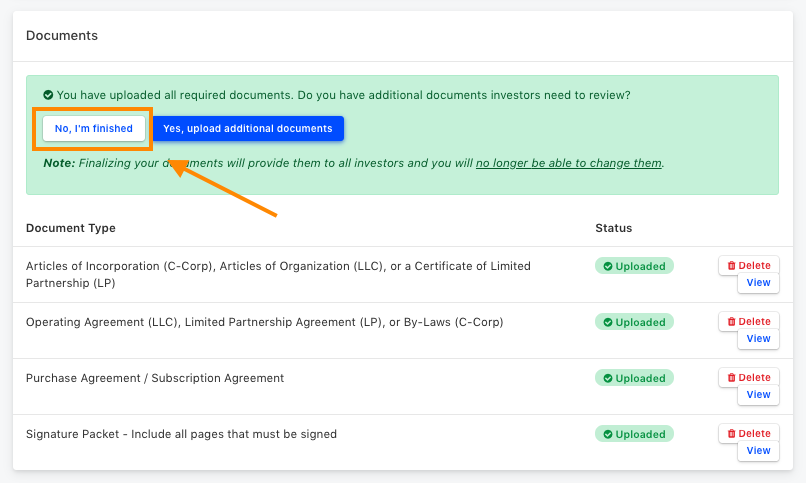View the Signature Packet document
This screenshot has height=483, width=806.
758,451
